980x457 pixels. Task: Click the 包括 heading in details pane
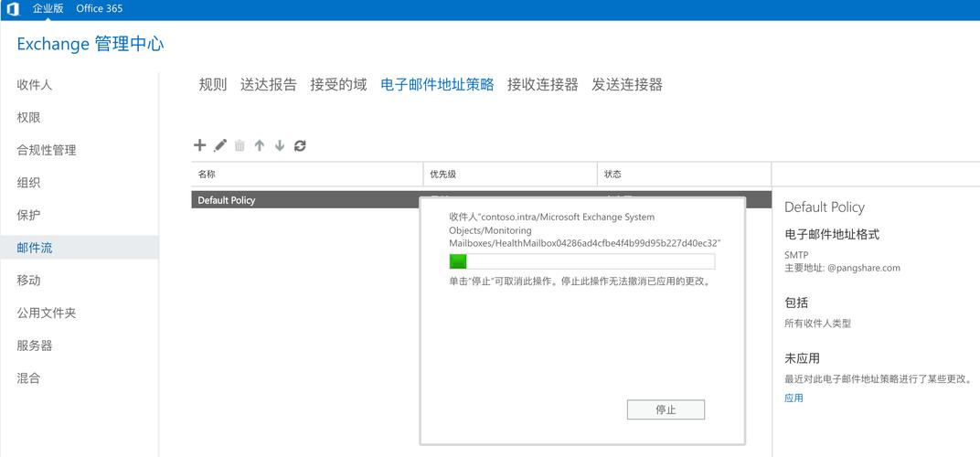[x=796, y=303]
